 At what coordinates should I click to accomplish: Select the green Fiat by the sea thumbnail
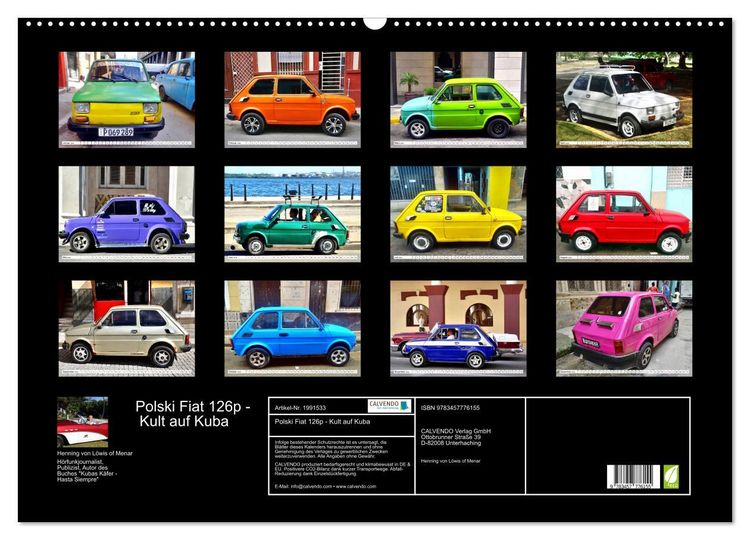292,214
